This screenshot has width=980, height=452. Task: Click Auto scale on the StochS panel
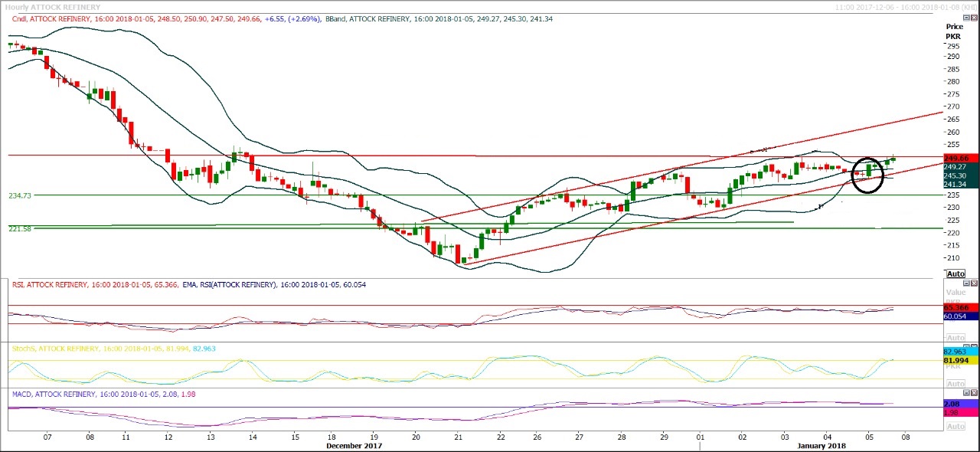tap(955, 384)
